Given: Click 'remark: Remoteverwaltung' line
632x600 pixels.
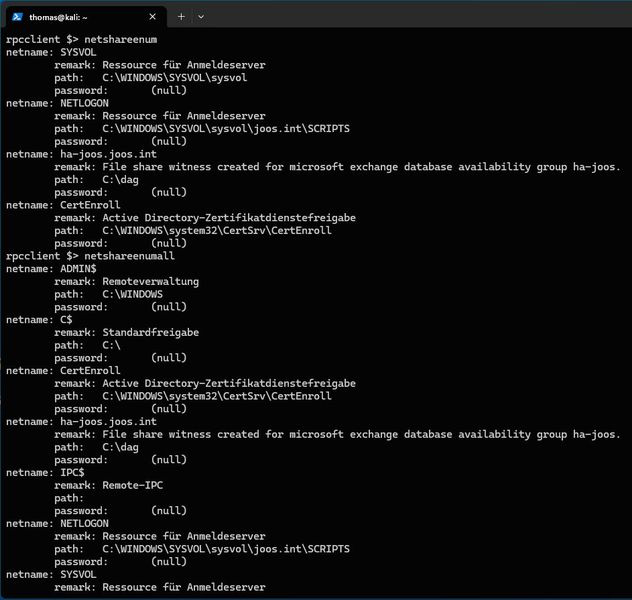Looking at the screenshot, I should pyautogui.click(x=127, y=282).
